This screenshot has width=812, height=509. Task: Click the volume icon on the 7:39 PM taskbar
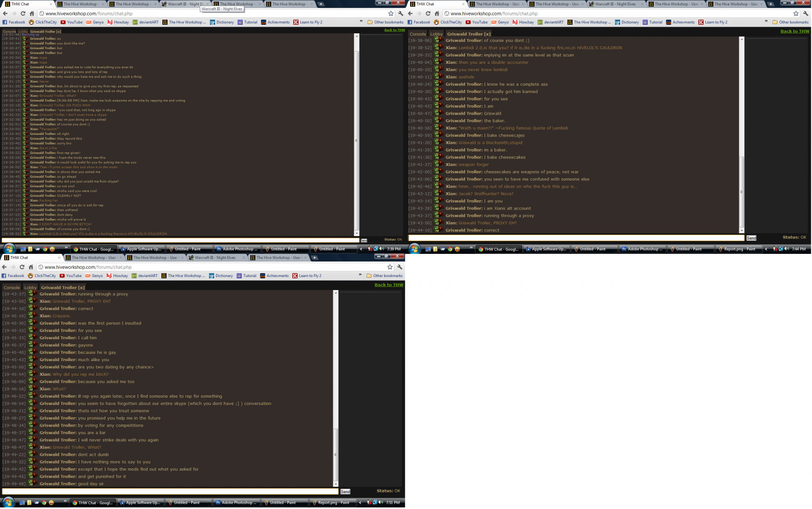(382, 249)
